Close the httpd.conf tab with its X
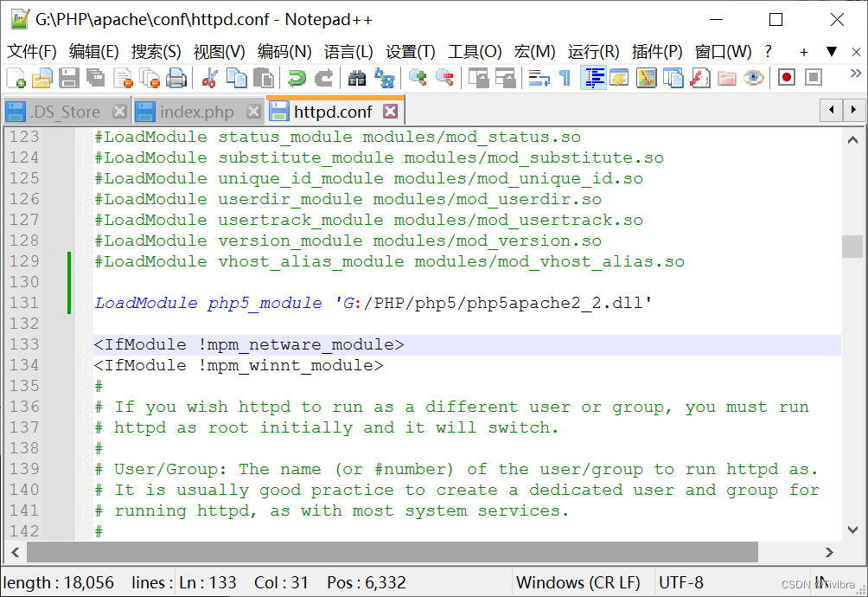Viewport: 868px width, 597px height. (390, 112)
